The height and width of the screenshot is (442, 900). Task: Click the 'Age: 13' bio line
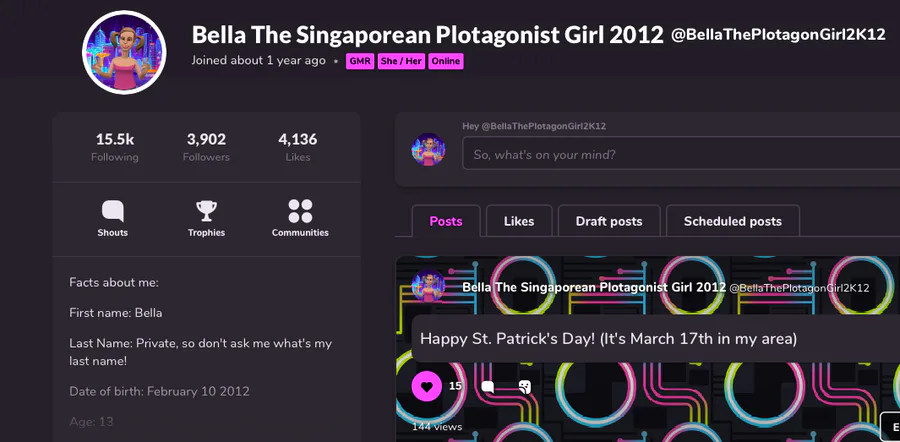91,422
